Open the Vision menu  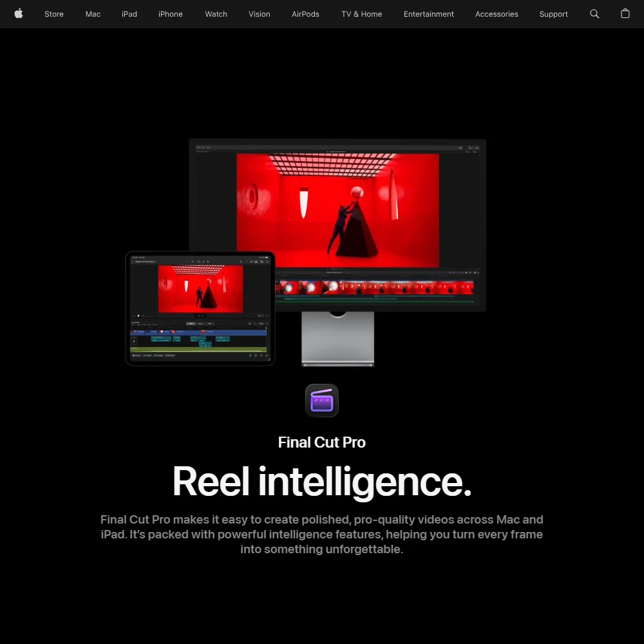point(259,14)
